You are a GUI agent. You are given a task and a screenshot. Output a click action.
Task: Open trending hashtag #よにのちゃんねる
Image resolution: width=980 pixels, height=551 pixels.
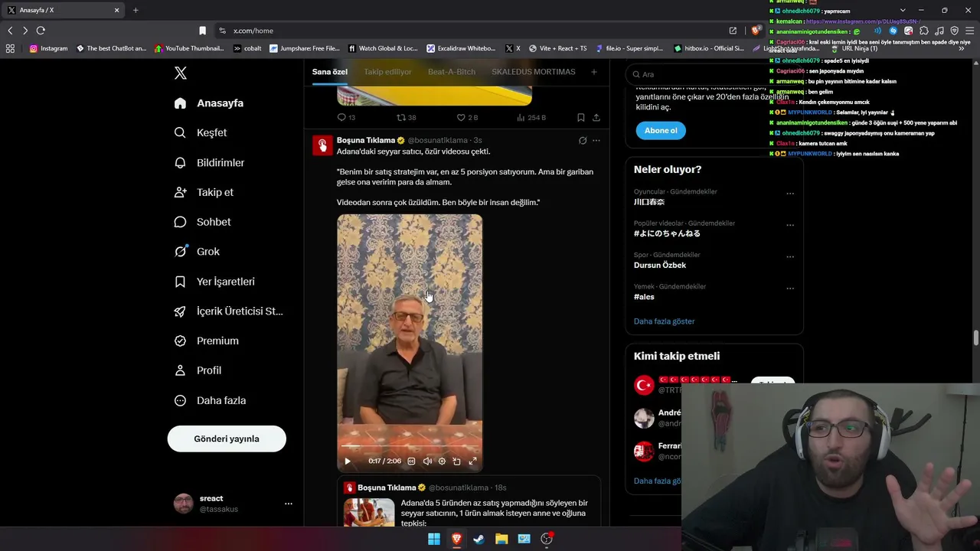(x=667, y=233)
